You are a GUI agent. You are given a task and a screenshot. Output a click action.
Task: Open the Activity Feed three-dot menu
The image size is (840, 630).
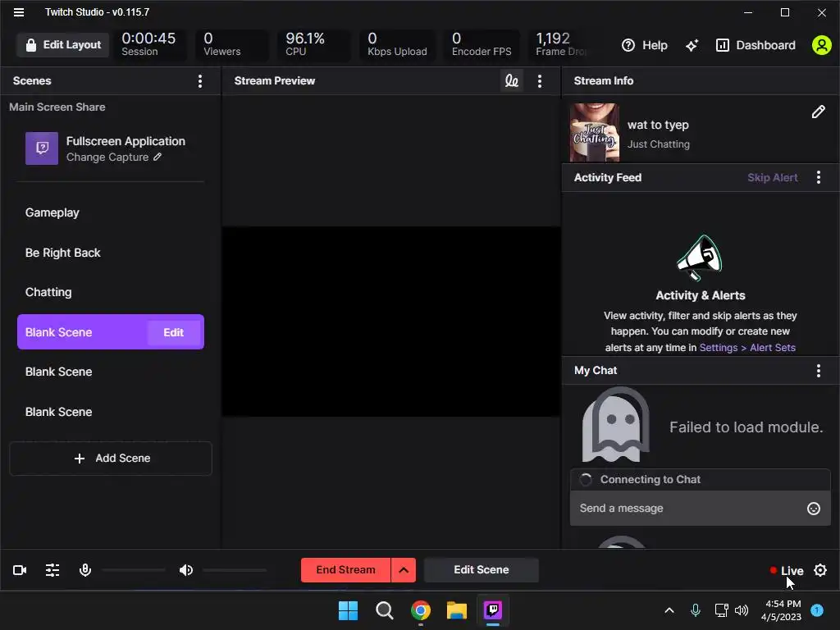pos(819,177)
